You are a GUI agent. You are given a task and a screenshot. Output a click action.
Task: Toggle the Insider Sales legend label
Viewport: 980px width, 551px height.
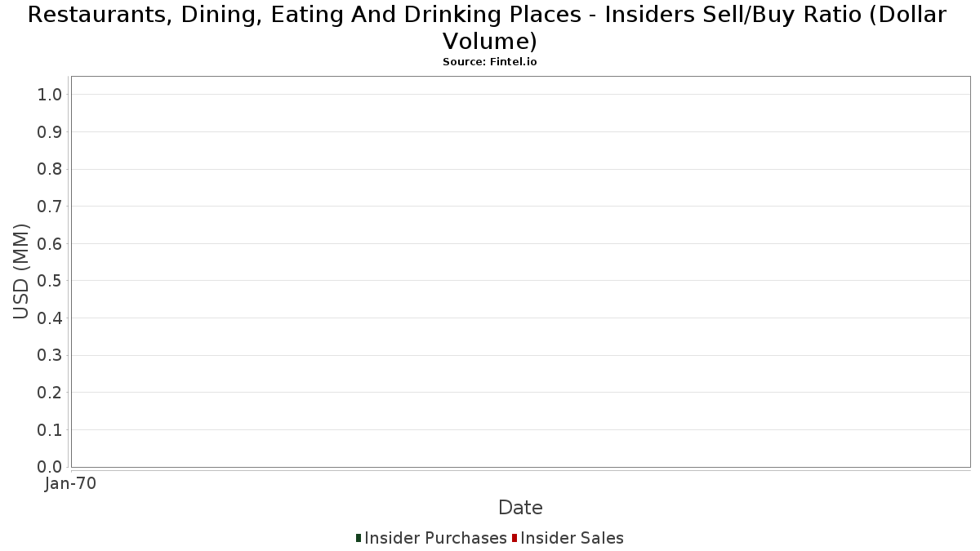tap(572, 538)
